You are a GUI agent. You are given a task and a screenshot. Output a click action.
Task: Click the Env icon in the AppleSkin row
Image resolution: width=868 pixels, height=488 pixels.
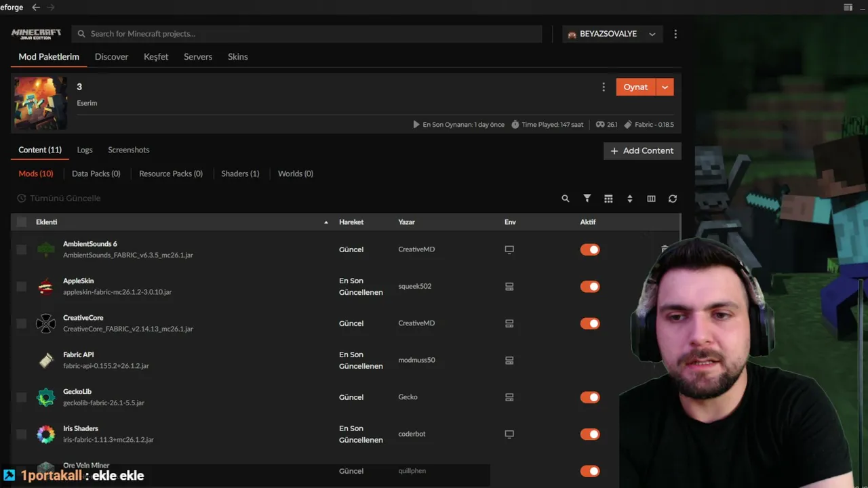pos(509,286)
